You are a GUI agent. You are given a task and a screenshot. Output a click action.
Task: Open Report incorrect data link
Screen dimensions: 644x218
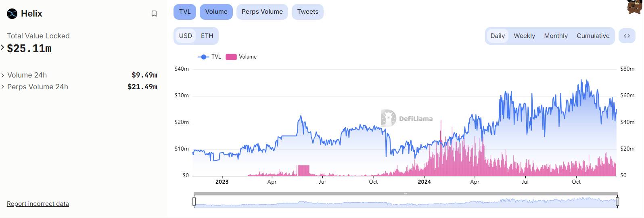coord(38,204)
